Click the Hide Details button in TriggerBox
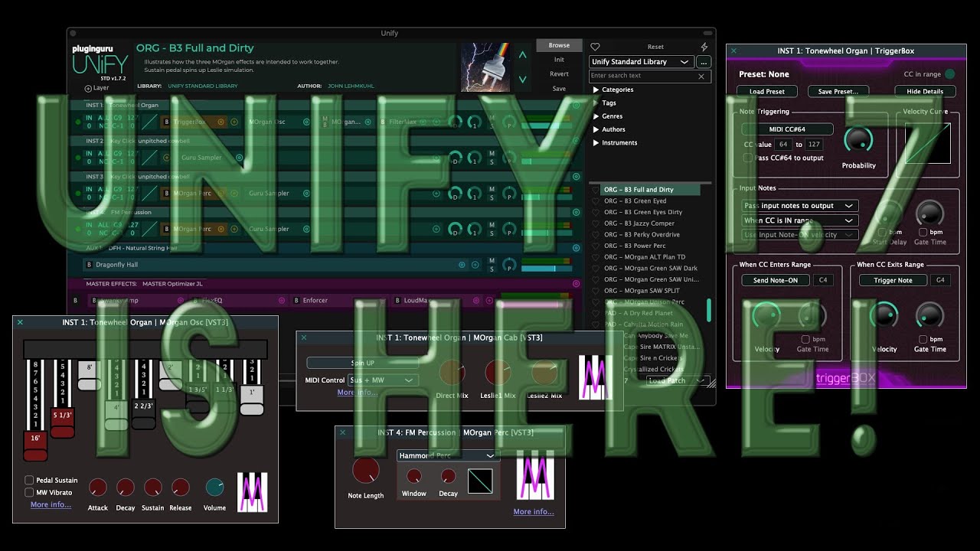The height and width of the screenshot is (551, 980). (925, 91)
